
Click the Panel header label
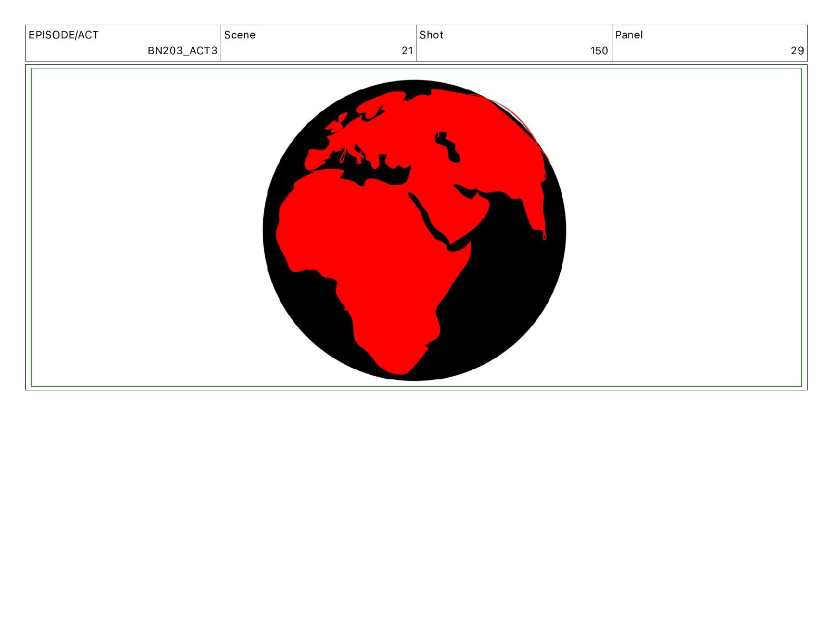pyautogui.click(x=629, y=35)
